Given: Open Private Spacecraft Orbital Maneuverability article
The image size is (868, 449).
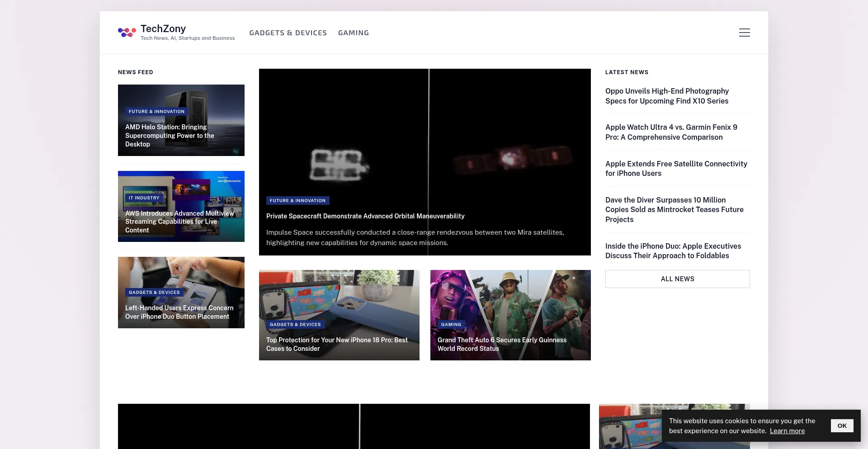Looking at the screenshot, I should [365, 216].
